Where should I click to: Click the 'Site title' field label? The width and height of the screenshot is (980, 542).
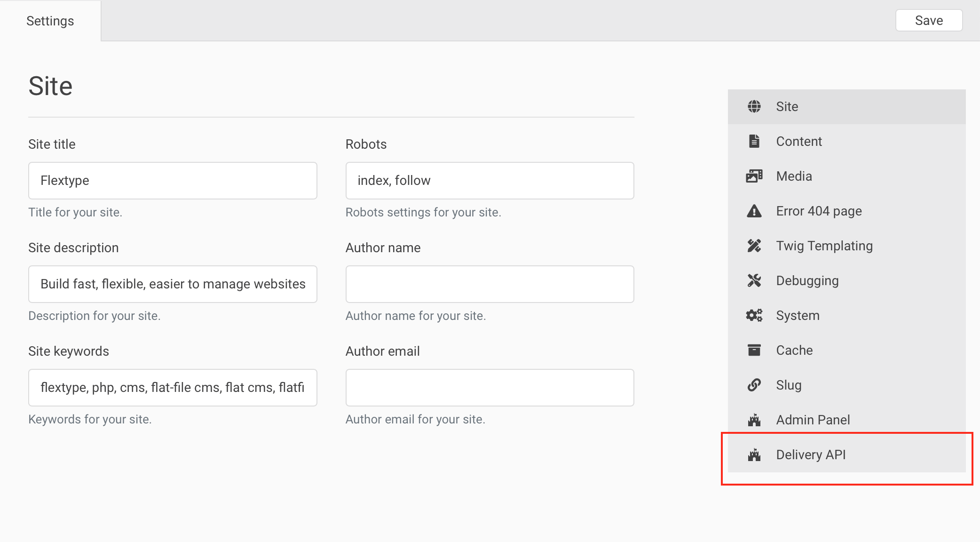point(52,144)
